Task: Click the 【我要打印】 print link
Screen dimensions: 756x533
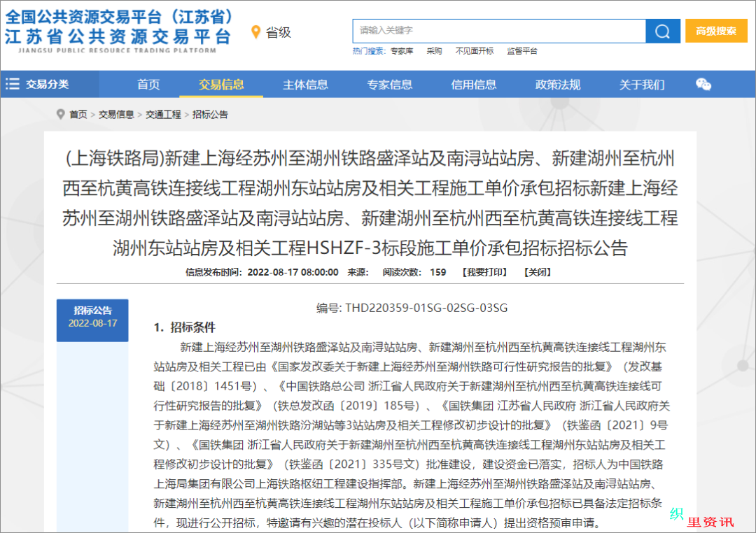Action: (x=484, y=272)
